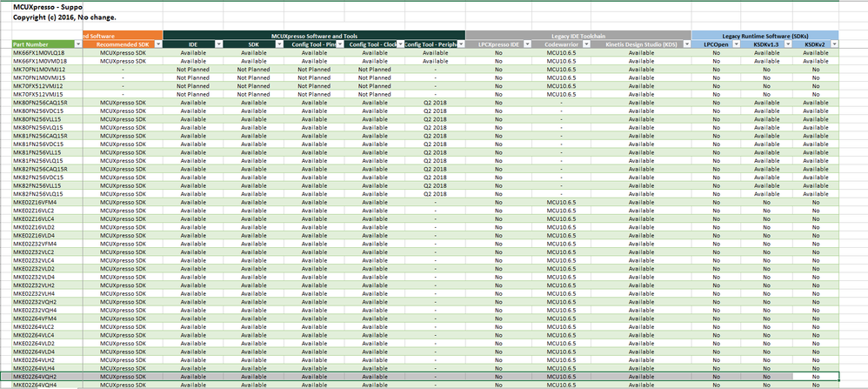Select Peripherals 'Available' cell in MK66FX1M0VLQ18 row

(435, 52)
